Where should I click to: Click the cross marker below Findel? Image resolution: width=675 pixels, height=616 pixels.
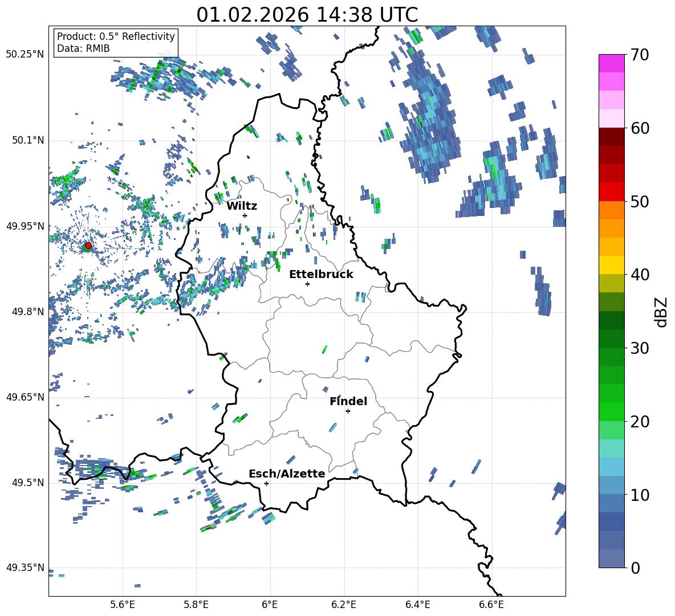point(348,411)
